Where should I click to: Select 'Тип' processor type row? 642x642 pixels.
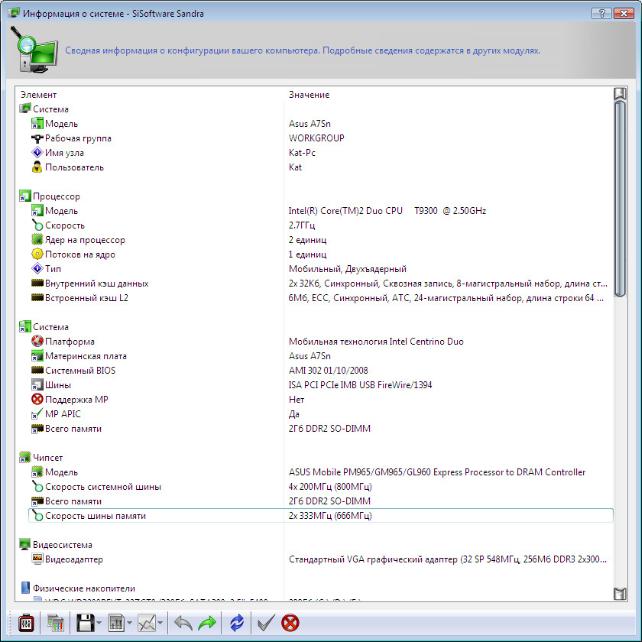(x=321, y=269)
